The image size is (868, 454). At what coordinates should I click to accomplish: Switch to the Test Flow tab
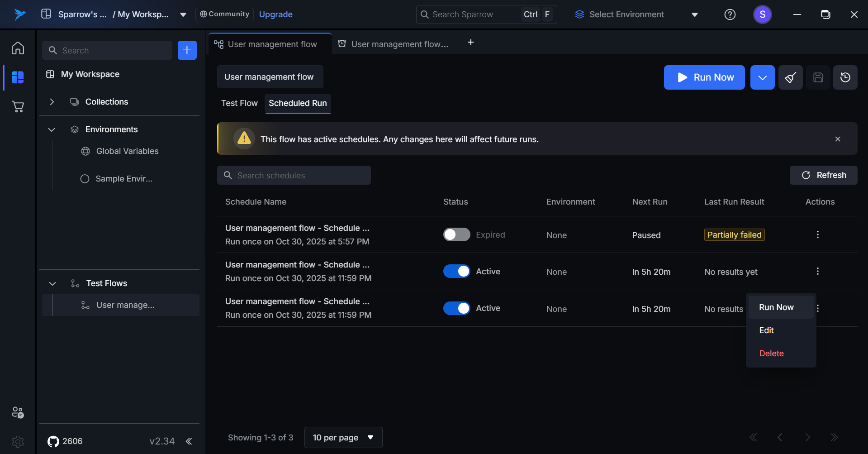(x=239, y=103)
